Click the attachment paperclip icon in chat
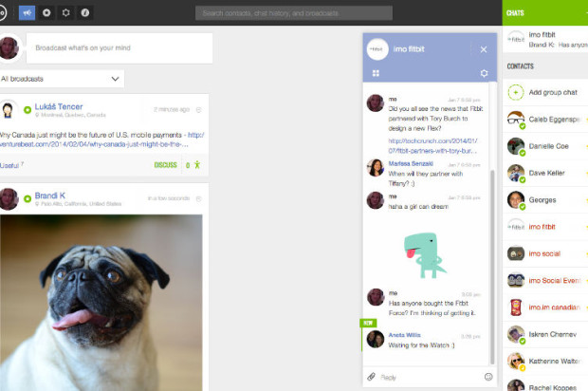 pyautogui.click(x=371, y=377)
